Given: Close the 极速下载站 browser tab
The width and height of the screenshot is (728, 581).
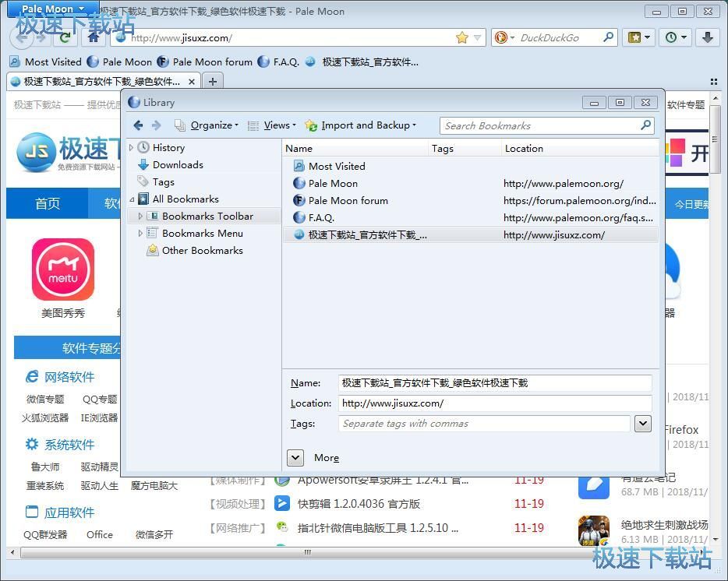Looking at the screenshot, I should coord(191,82).
